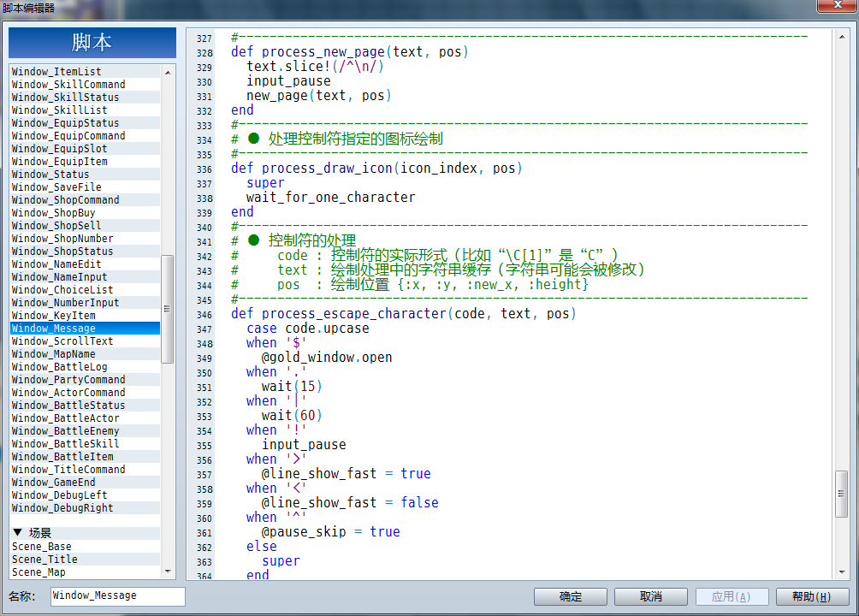This screenshot has height=616, width=859.
Task: Select Window_SaveFile script
Action: click(x=86, y=187)
